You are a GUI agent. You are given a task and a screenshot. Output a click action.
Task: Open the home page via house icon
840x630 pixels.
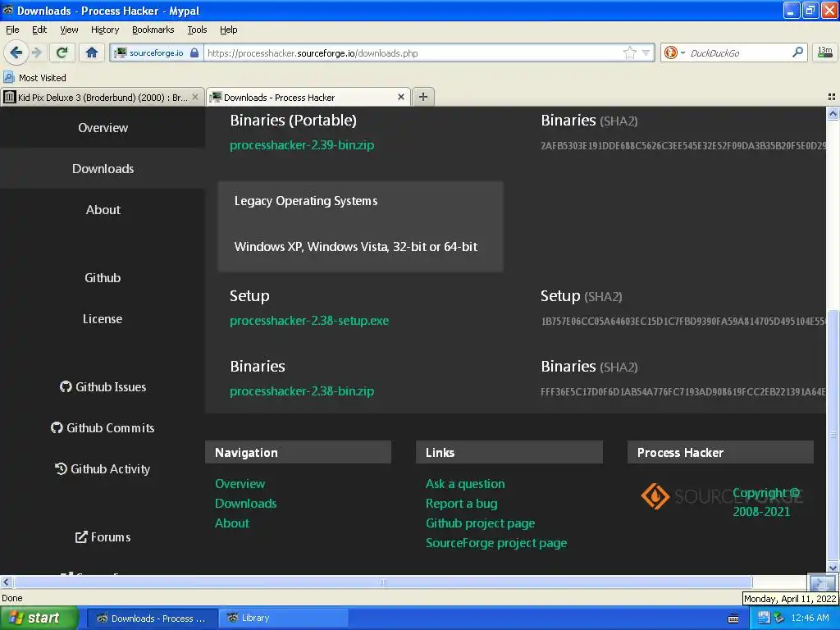coord(92,52)
